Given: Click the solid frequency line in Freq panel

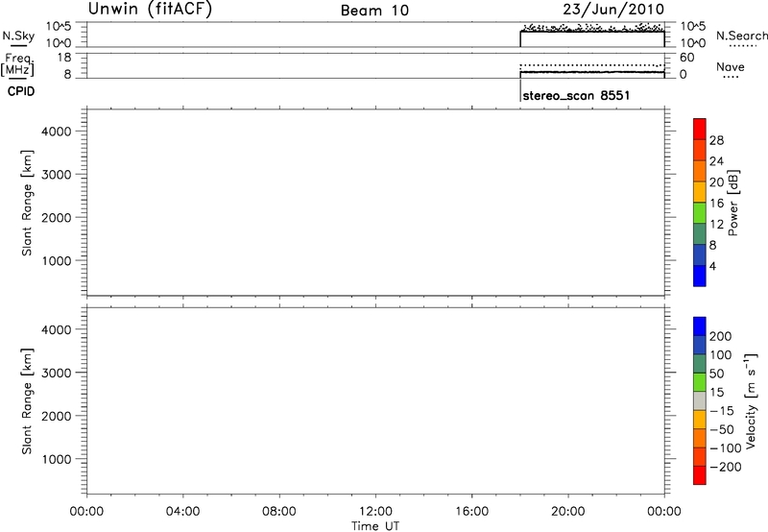Looking at the screenshot, I should 592,72.
